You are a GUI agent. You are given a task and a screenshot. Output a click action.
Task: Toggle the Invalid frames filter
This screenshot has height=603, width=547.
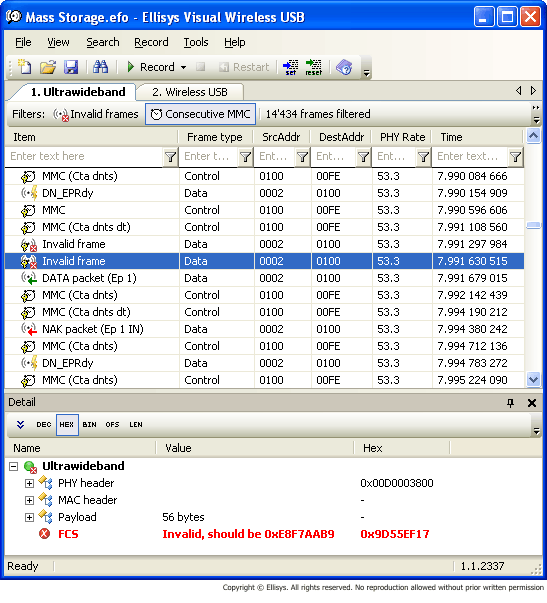pos(95,114)
